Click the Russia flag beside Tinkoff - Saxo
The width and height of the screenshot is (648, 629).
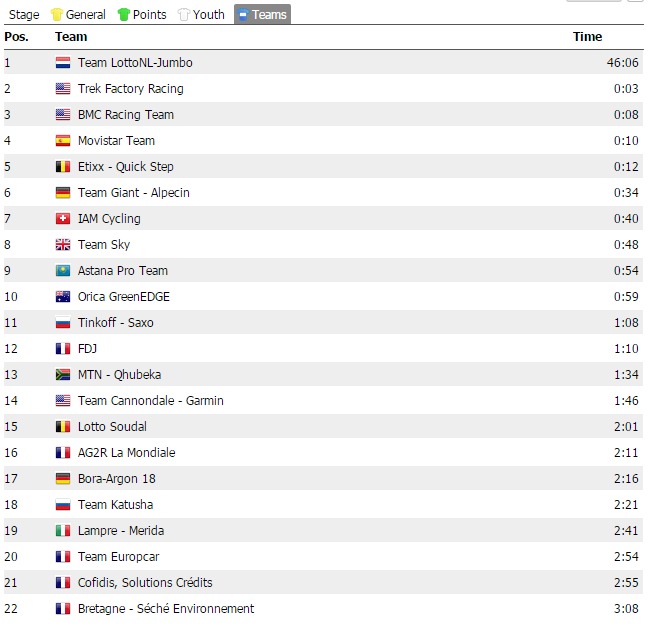click(63, 323)
